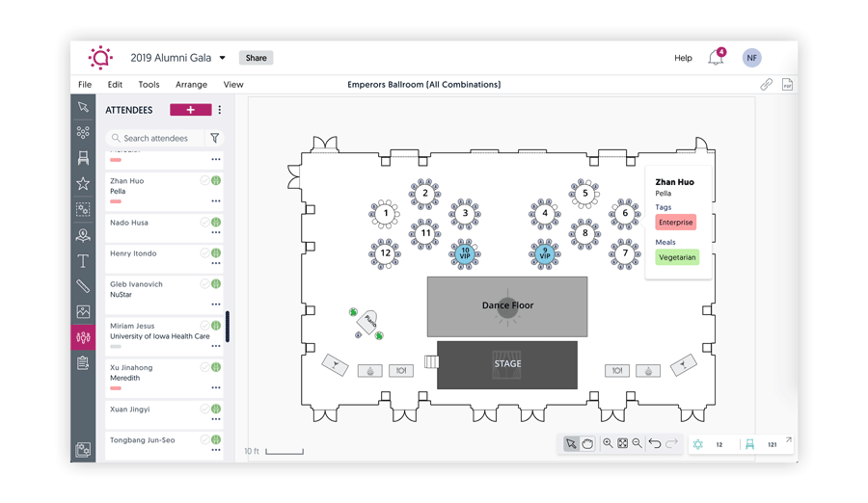Screen dimensions: 868x503
Task: Open the table groups tool in sidebar
Action: coord(83,132)
